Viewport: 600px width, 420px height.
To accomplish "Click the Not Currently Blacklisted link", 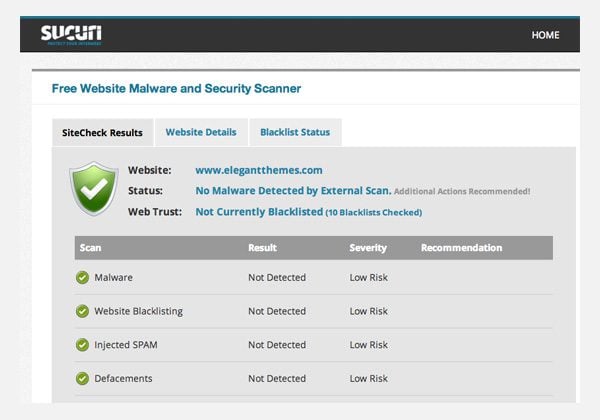I will pos(259,212).
